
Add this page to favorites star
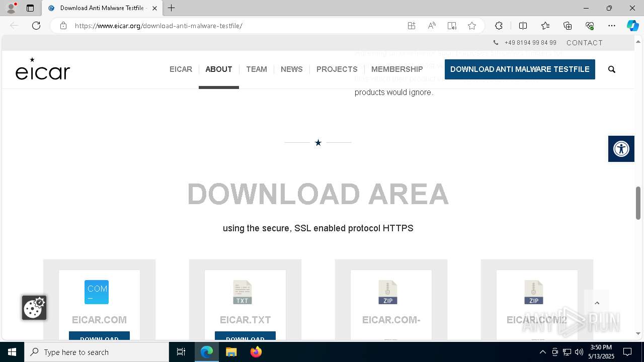tap(472, 26)
